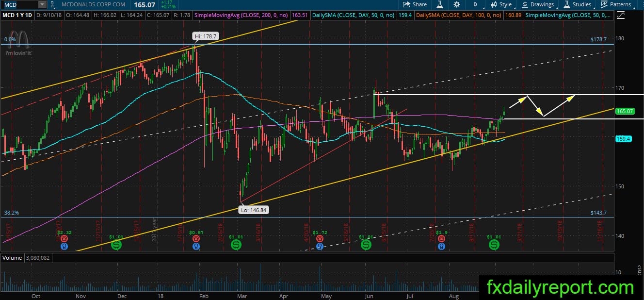Click the 159.4 moving average axis bubble
Viewport: 644px width, 300px height.
(x=623, y=139)
